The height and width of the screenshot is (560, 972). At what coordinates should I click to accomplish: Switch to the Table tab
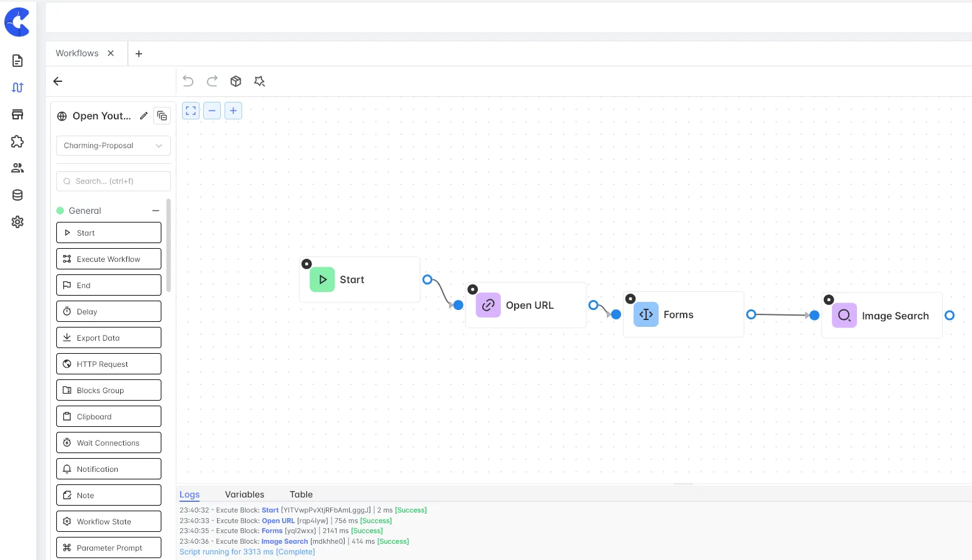pyautogui.click(x=301, y=494)
